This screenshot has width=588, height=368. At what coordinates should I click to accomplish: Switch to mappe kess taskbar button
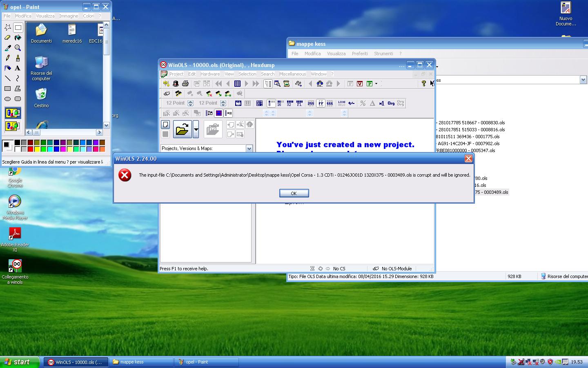point(141,362)
